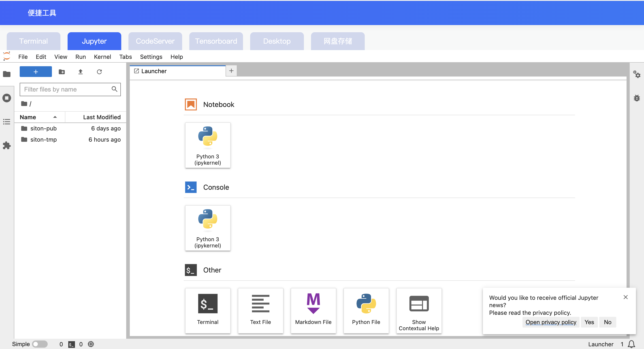
Task: Click the kernel chip icon in status bar
Action: coord(91,344)
